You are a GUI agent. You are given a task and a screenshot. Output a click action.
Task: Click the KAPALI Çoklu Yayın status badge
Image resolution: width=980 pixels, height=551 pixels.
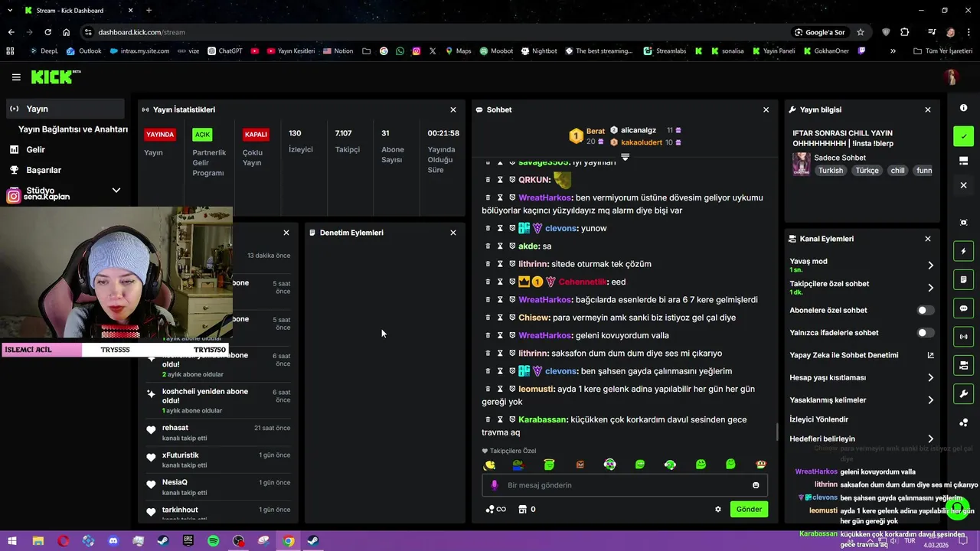pyautogui.click(x=256, y=135)
